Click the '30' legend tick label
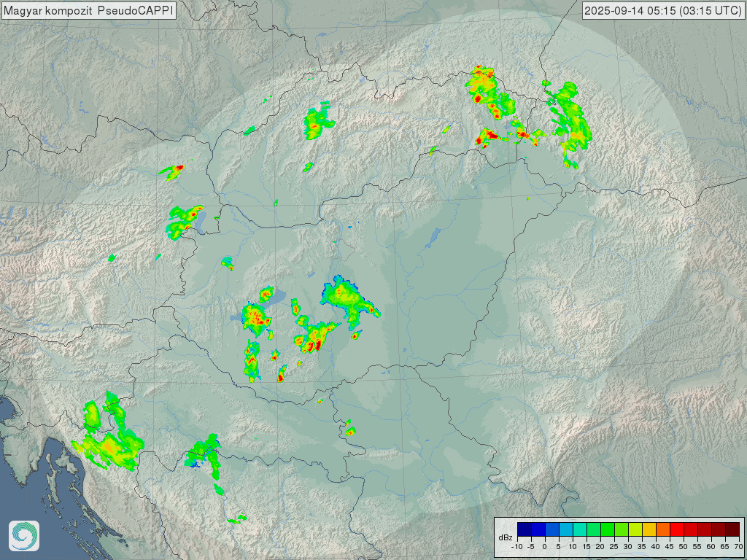 pyautogui.click(x=628, y=547)
